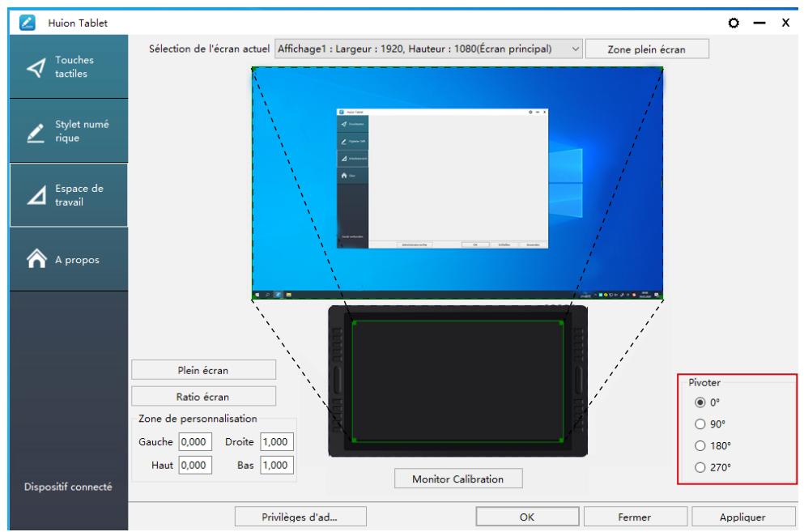Viewport: 804px width, 532px height.
Task: Expand the Sélection de l'écran actuel dropdown
Action: pyautogui.click(x=428, y=49)
